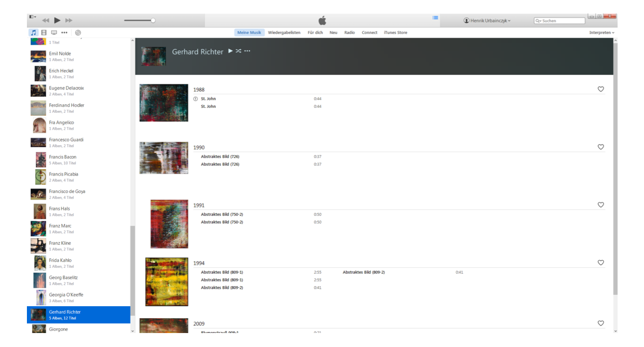Click the artist sidebar scrollbar down arrow
644x347 pixels.
point(132,331)
